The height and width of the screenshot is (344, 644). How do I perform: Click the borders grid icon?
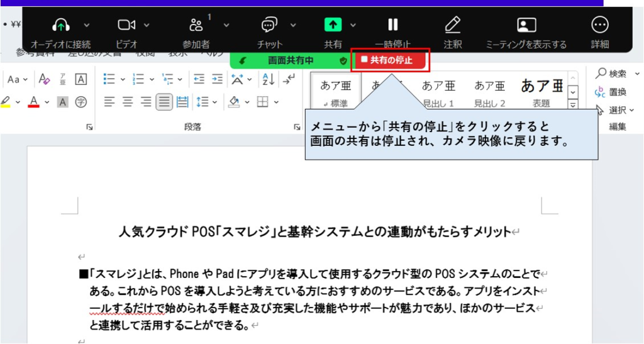click(x=262, y=101)
